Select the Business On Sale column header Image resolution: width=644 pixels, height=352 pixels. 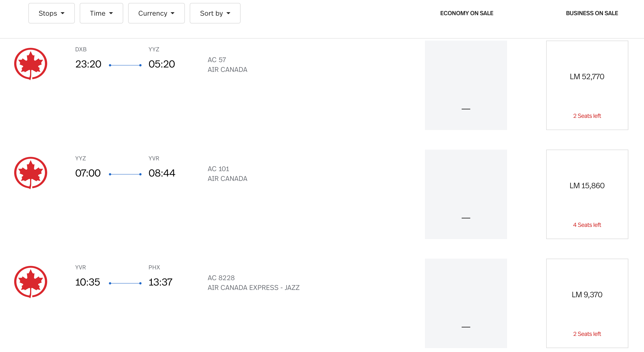click(x=592, y=13)
